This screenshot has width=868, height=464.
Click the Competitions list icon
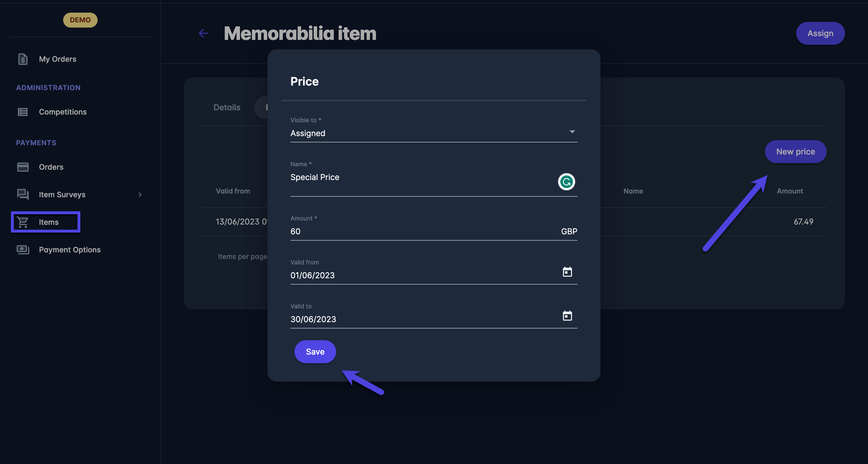tap(23, 112)
